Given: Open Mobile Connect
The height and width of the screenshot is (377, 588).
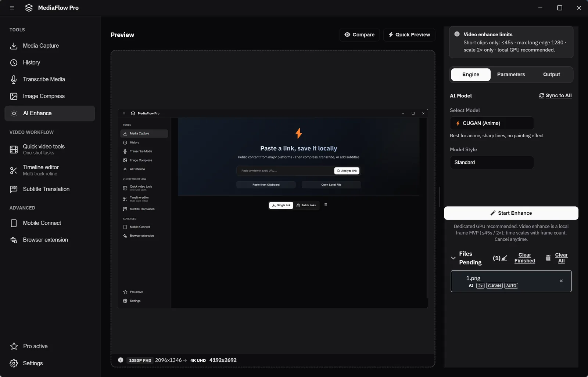Looking at the screenshot, I should [x=50, y=223].
